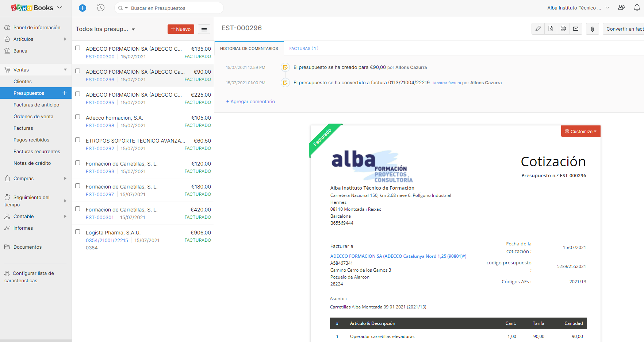Click Convertir en factura button
This screenshot has width=644, height=342.
click(x=623, y=29)
